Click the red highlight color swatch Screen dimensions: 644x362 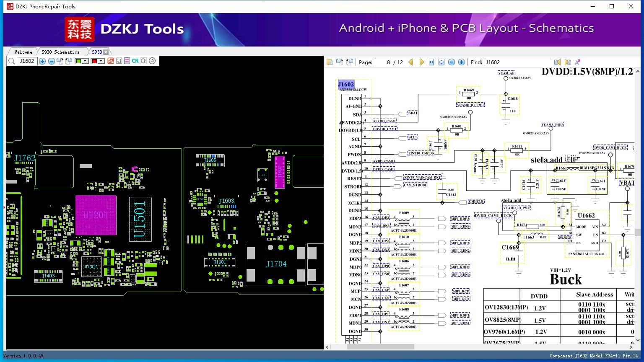95,61
